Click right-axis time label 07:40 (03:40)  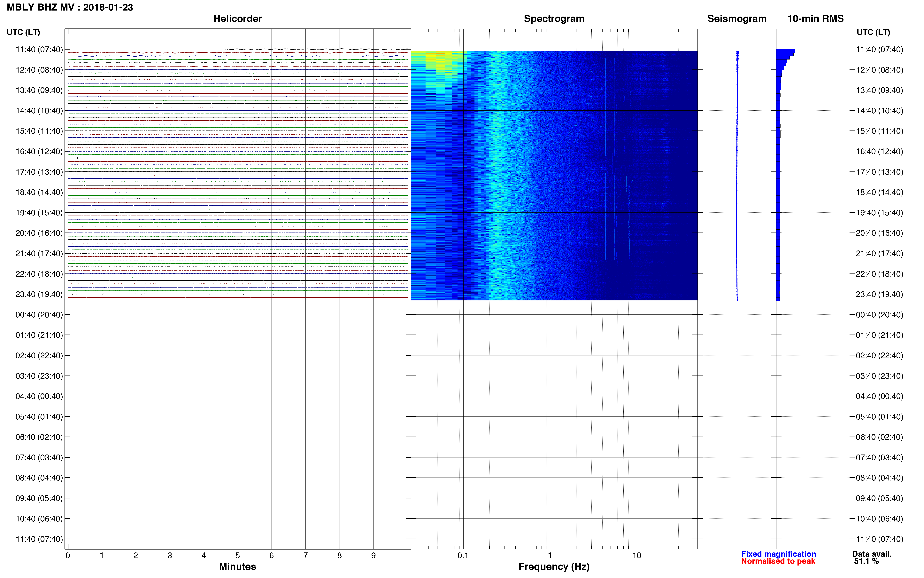pos(879,458)
